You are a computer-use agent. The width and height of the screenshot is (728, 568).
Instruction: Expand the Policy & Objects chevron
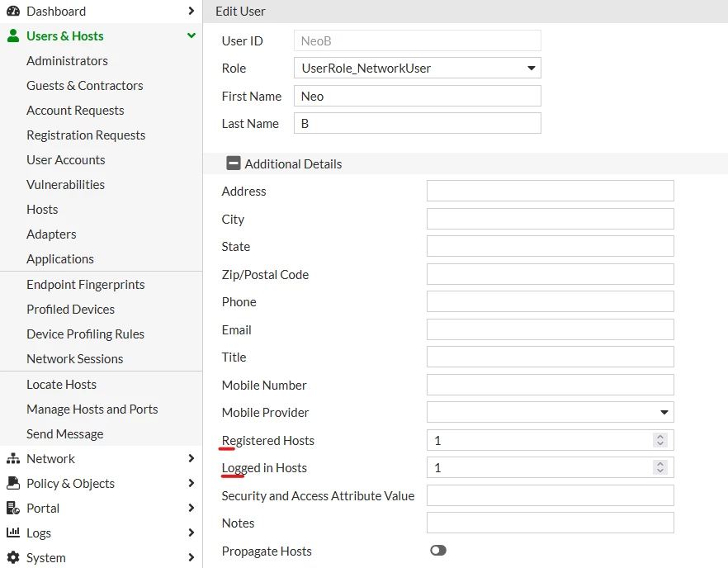coord(191,483)
